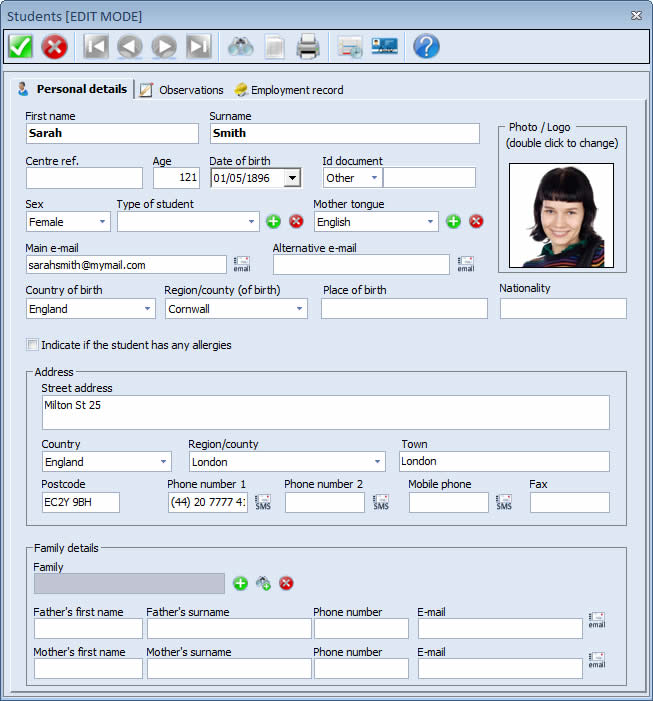Print the student record

(x=308, y=46)
